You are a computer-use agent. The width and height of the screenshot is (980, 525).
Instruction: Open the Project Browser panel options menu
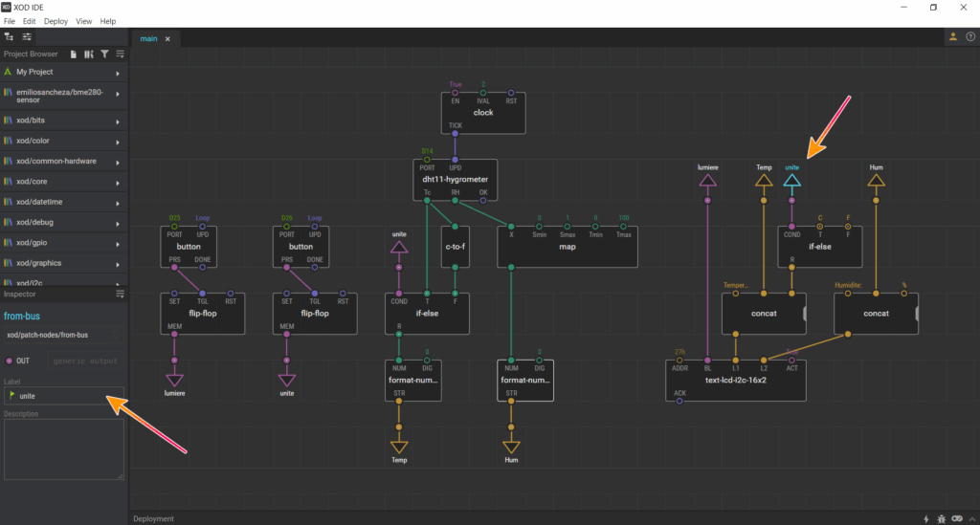pyautogui.click(x=120, y=55)
